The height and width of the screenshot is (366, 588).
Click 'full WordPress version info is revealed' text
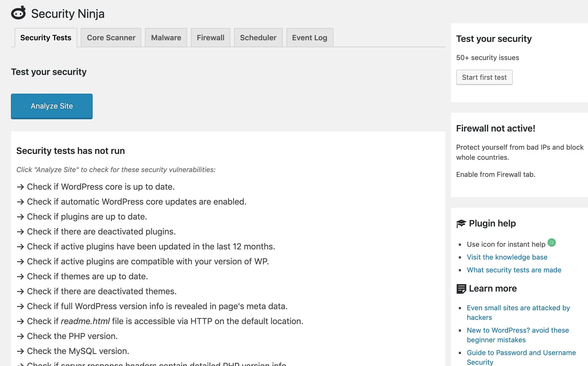click(157, 306)
